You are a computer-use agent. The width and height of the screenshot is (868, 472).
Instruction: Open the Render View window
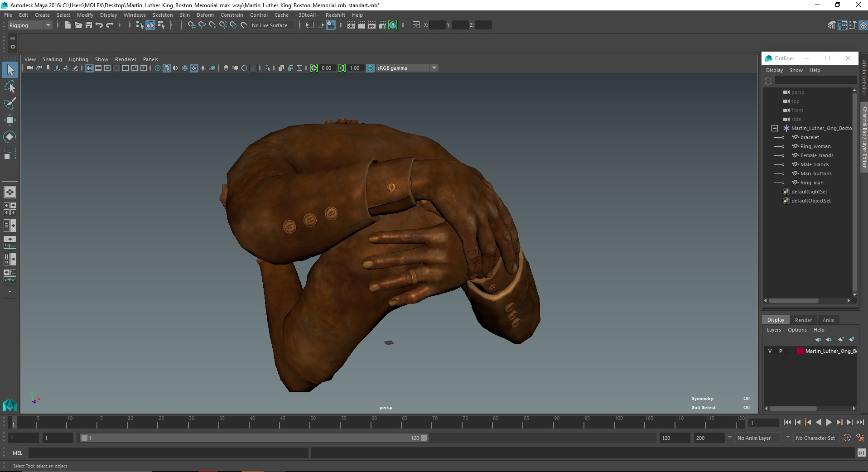351,25
